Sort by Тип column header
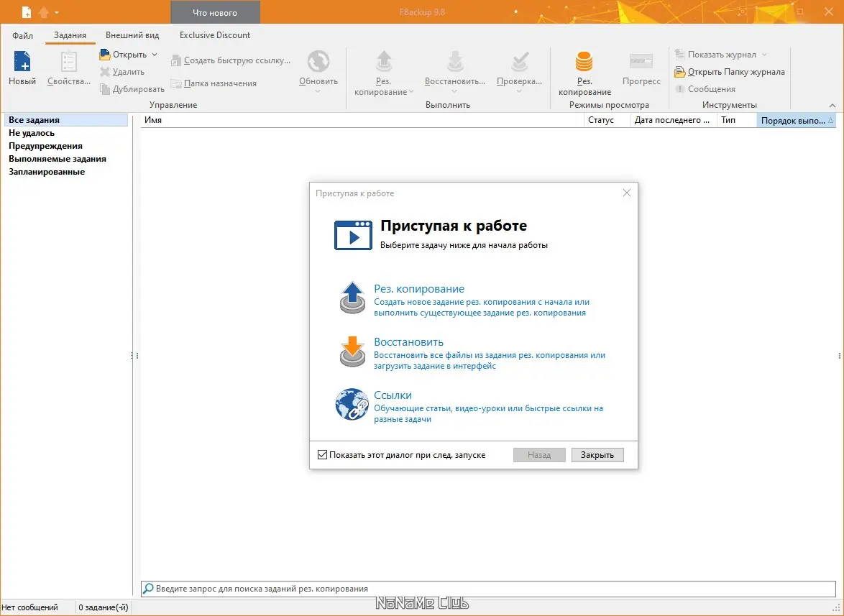This screenshot has height=616, width=844. [737, 120]
